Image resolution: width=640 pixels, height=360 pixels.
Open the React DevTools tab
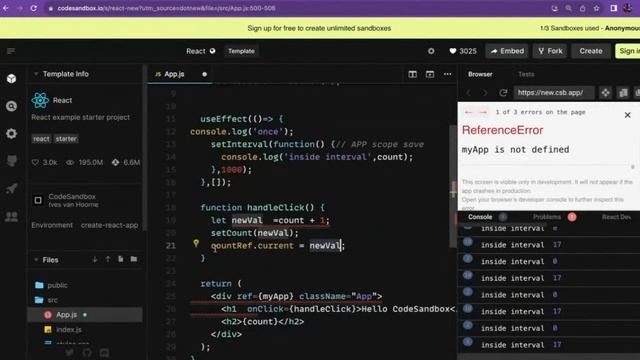click(616, 217)
